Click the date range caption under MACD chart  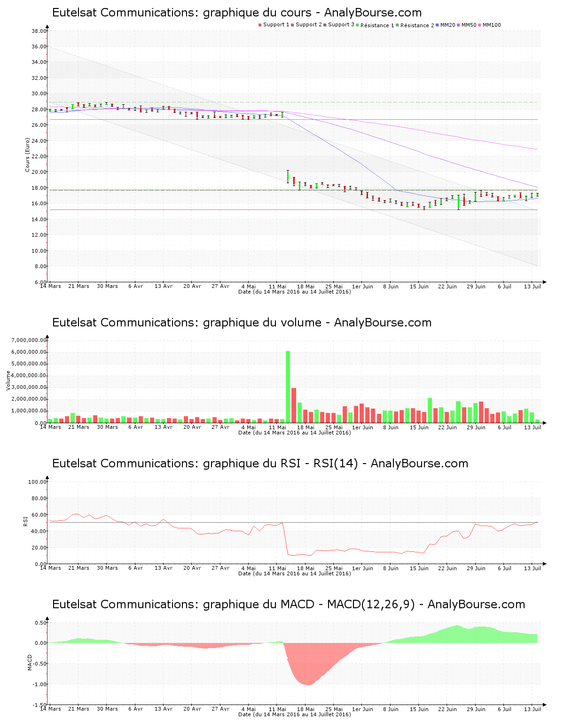click(x=294, y=714)
